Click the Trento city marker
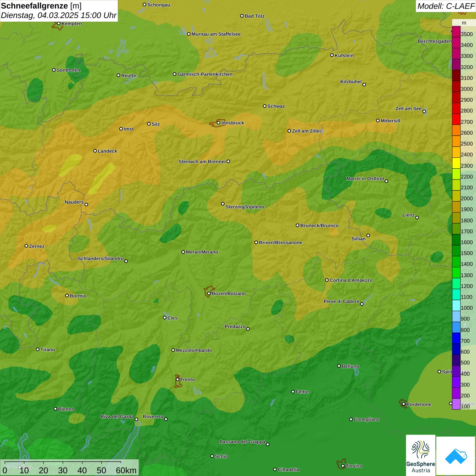This screenshot has width=476, height=476. pyautogui.click(x=177, y=379)
